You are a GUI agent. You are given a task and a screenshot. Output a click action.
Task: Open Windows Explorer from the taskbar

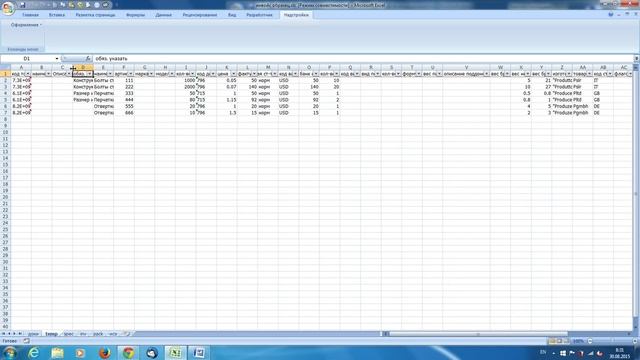[57, 353]
